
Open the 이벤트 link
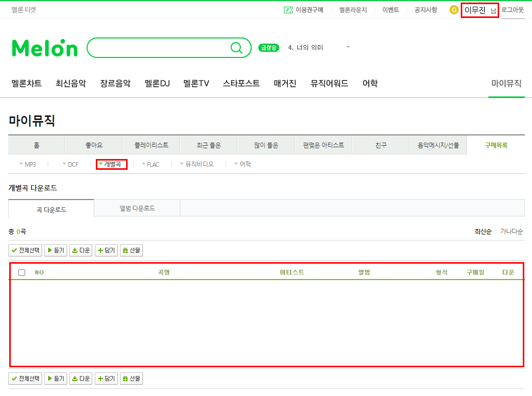pyautogui.click(x=391, y=10)
